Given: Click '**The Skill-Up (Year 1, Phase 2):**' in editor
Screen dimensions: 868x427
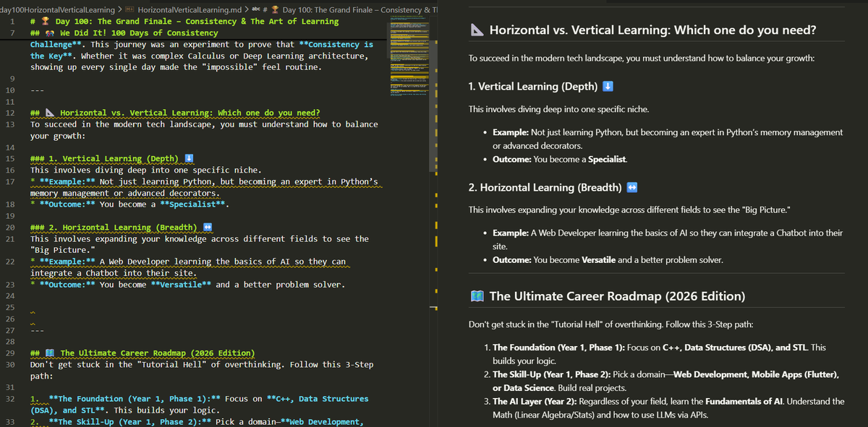Looking at the screenshot, I should pos(129,422).
